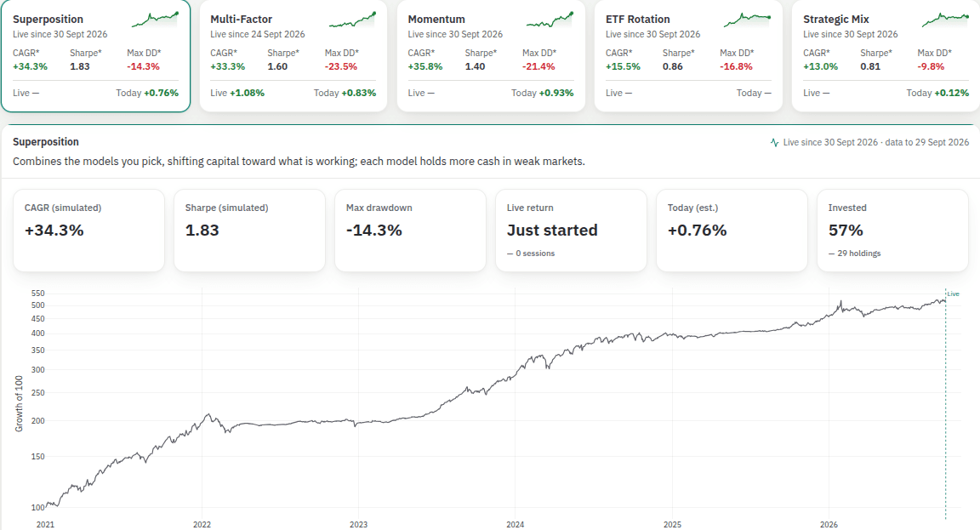The width and height of the screenshot is (980, 530).
Task: Click the 2022 label on chart x-axis
Action: tap(202, 524)
